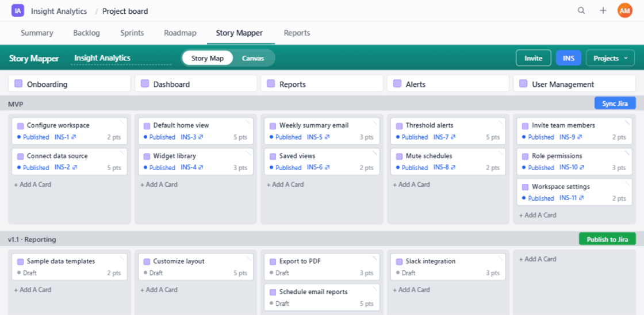Click corner fold on Default home view card
This screenshot has width=644, height=315.
tap(248, 122)
